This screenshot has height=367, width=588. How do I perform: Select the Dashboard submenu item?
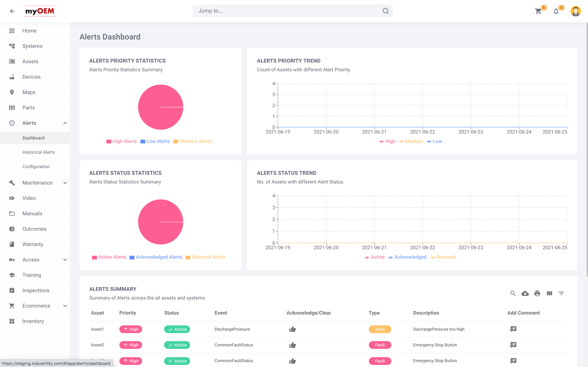[35, 138]
